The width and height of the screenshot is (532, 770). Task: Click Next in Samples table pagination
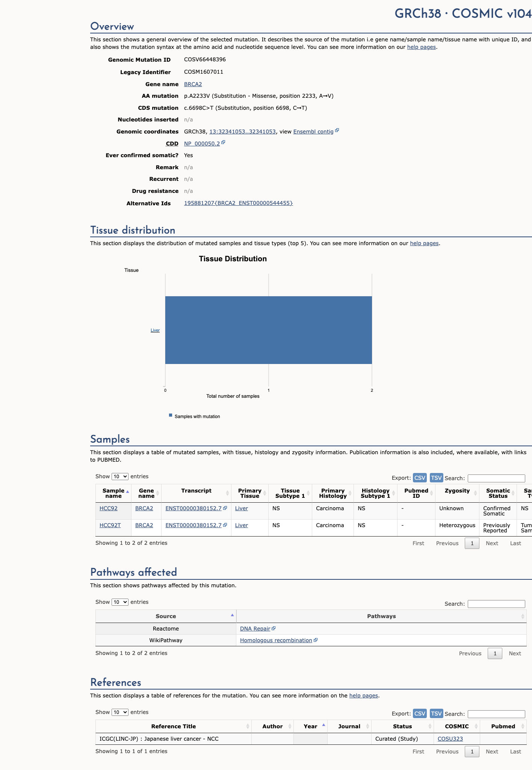click(x=492, y=543)
